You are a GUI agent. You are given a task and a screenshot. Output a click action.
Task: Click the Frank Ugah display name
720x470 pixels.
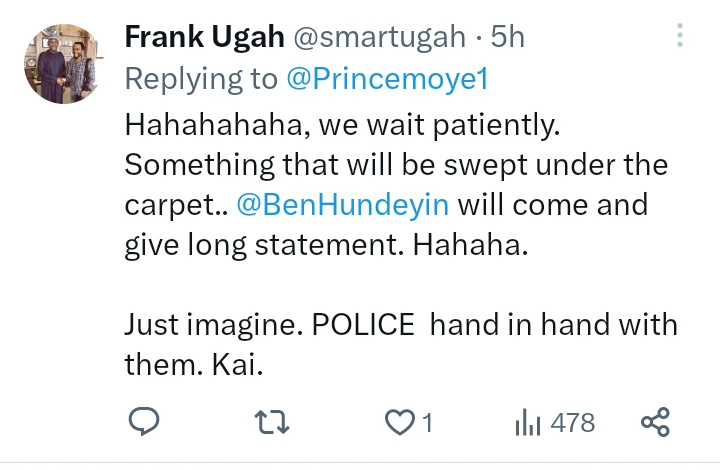pos(203,37)
